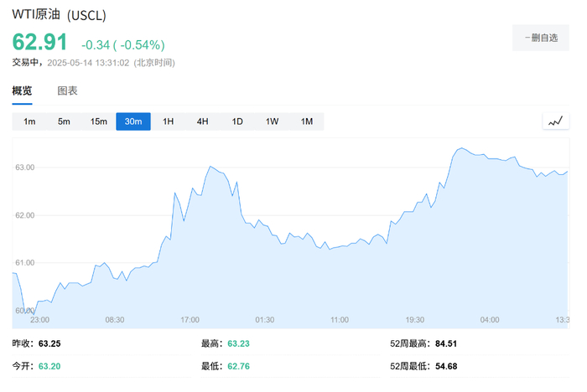Select the 1M monthly timeframe

pyautogui.click(x=307, y=121)
